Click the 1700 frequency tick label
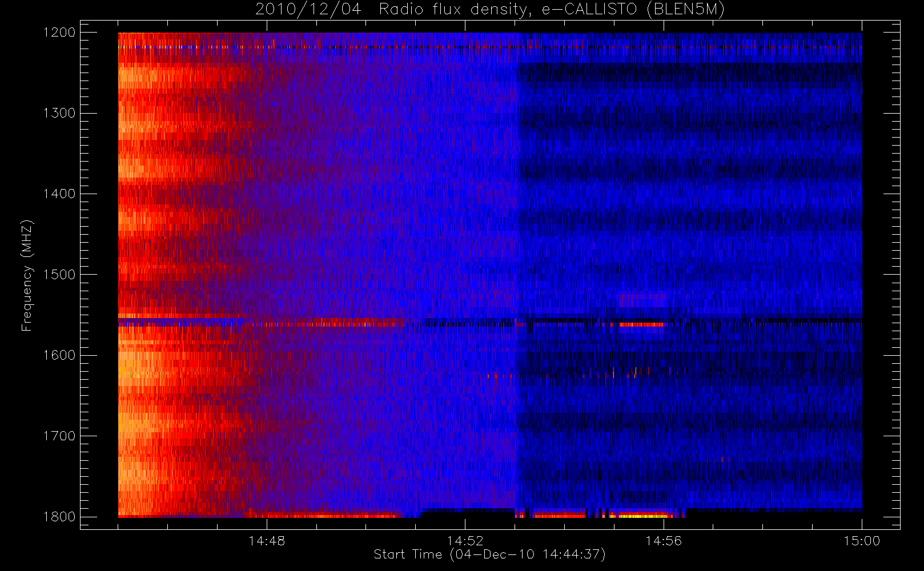The image size is (924, 571). 59,436
